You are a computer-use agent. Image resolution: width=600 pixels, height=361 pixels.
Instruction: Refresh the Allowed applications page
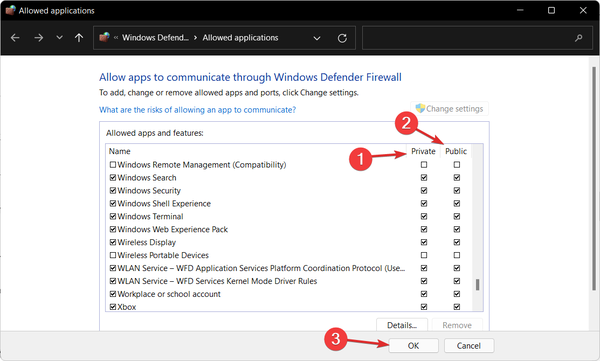pyautogui.click(x=342, y=38)
